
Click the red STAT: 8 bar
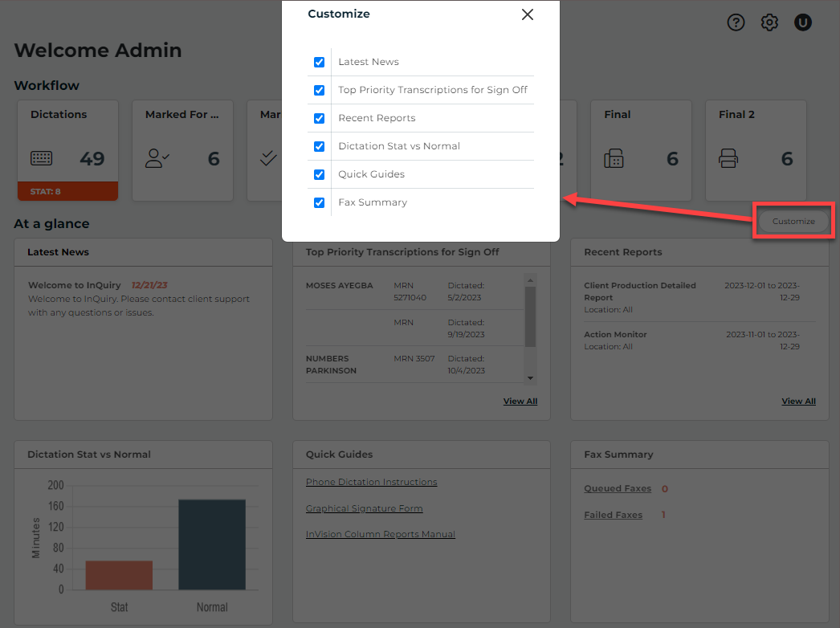pos(67,191)
